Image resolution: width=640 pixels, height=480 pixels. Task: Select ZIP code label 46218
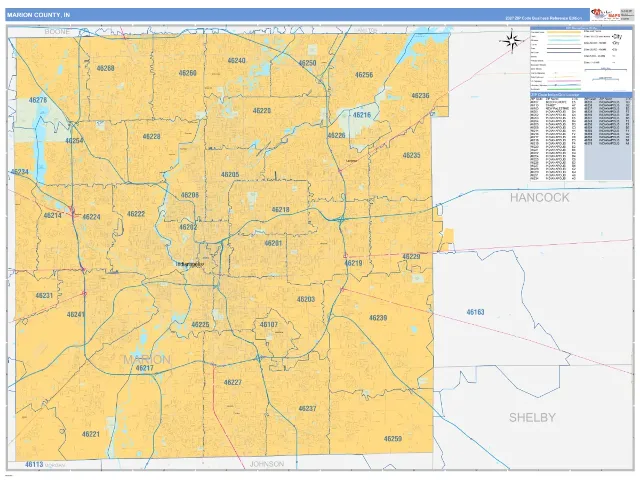coord(281,209)
